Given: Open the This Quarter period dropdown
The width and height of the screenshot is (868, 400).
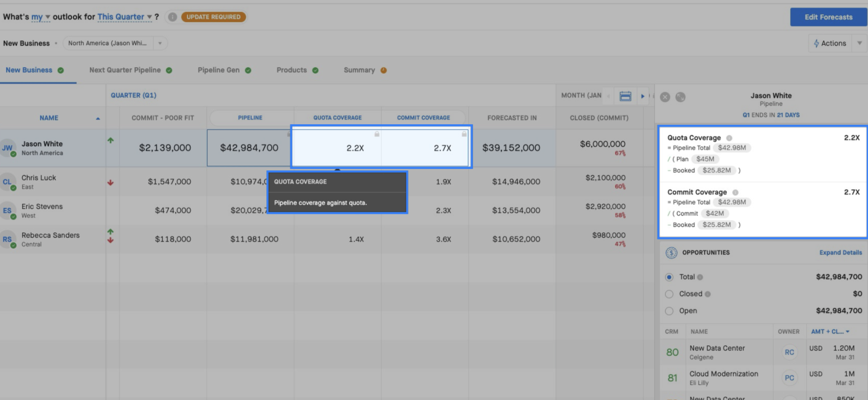Looking at the screenshot, I should (x=125, y=17).
